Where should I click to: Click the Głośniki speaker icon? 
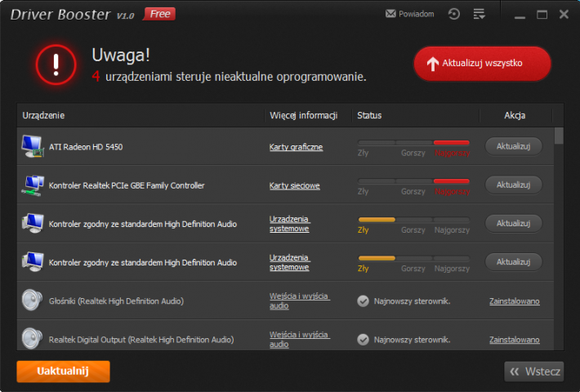click(x=32, y=301)
